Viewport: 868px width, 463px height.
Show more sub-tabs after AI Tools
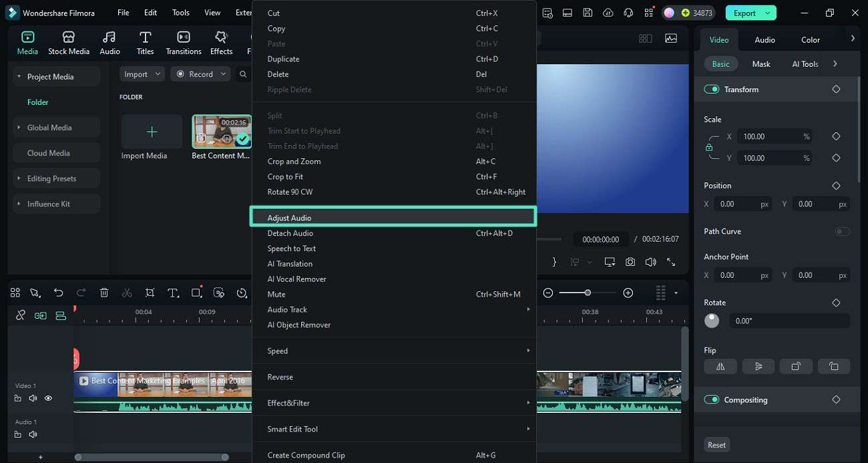(x=835, y=63)
